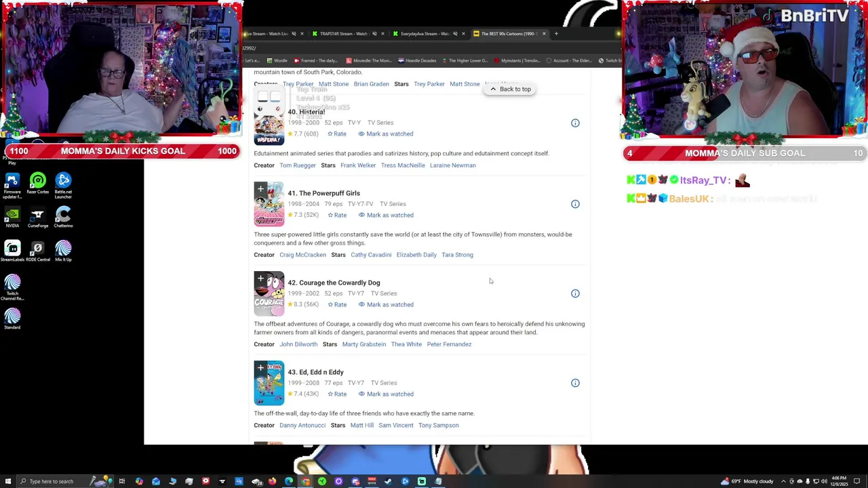
Task: Open Wordle bookmark
Action: tap(276, 60)
